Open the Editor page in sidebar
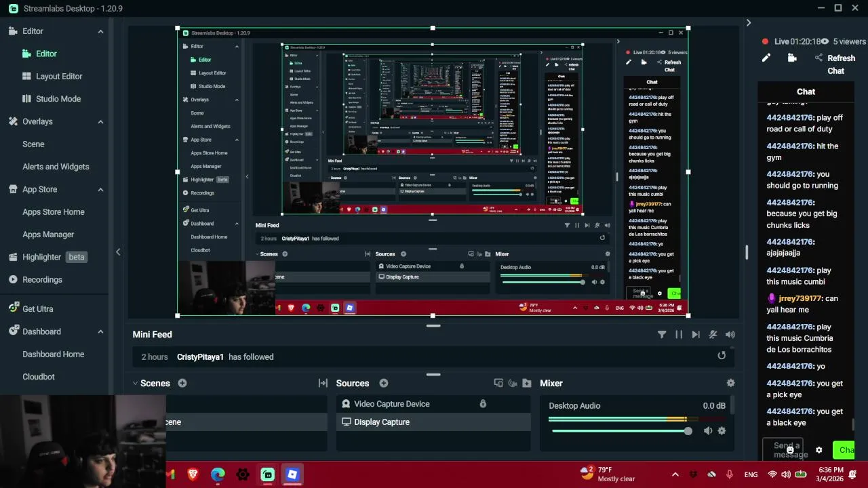This screenshot has height=488, width=868. point(46,54)
